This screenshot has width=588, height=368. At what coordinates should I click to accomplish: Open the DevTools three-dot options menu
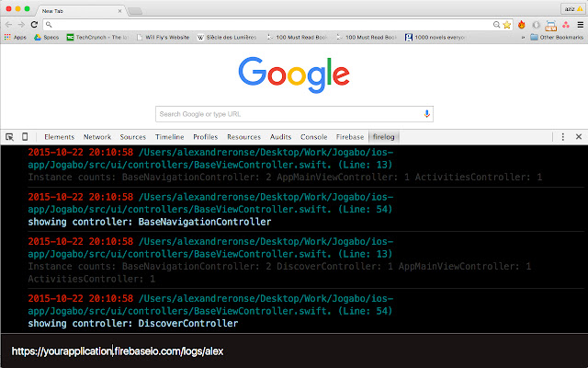pos(562,137)
